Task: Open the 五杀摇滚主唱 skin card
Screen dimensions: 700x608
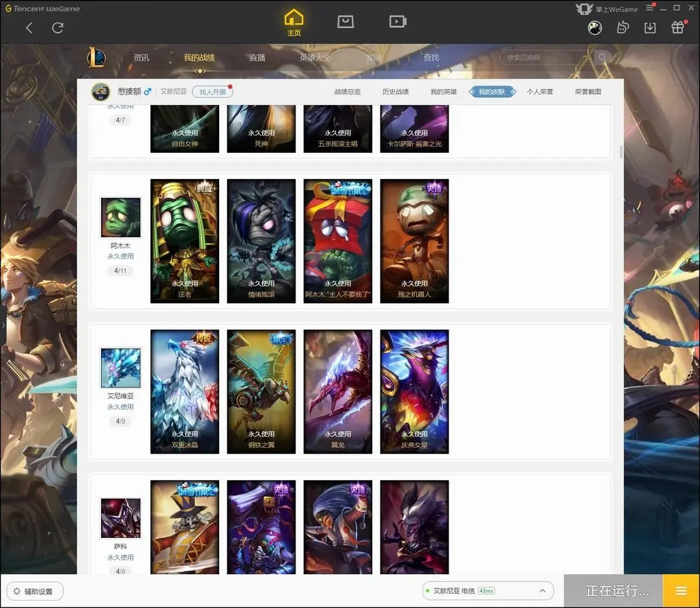Action: (338, 129)
